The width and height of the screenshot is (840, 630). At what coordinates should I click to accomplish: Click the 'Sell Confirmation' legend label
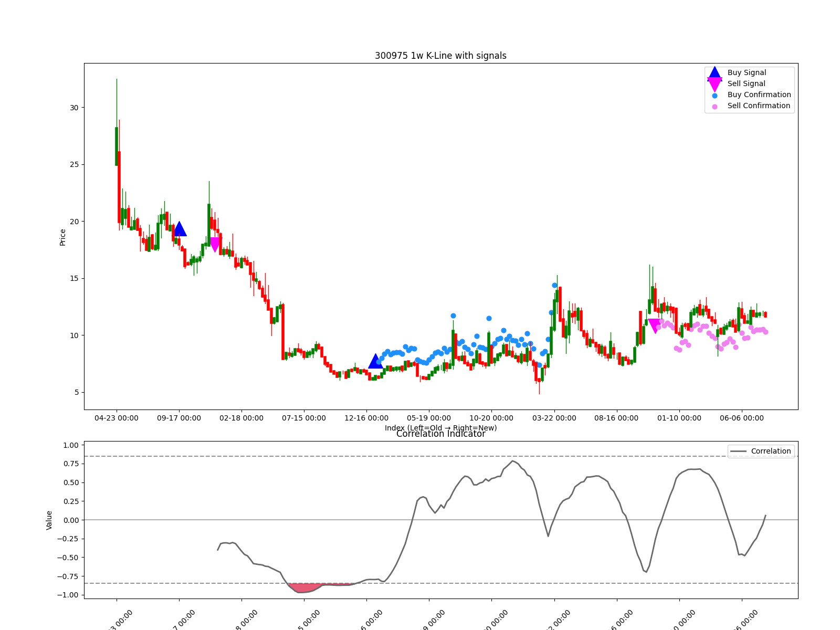coord(759,106)
